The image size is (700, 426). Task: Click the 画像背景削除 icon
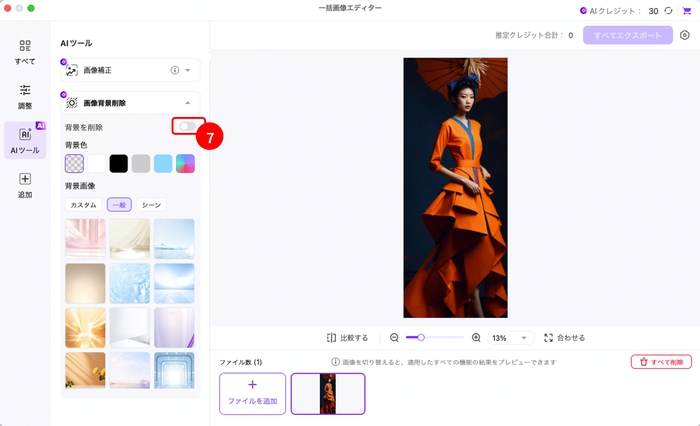click(x=72, y=103)
